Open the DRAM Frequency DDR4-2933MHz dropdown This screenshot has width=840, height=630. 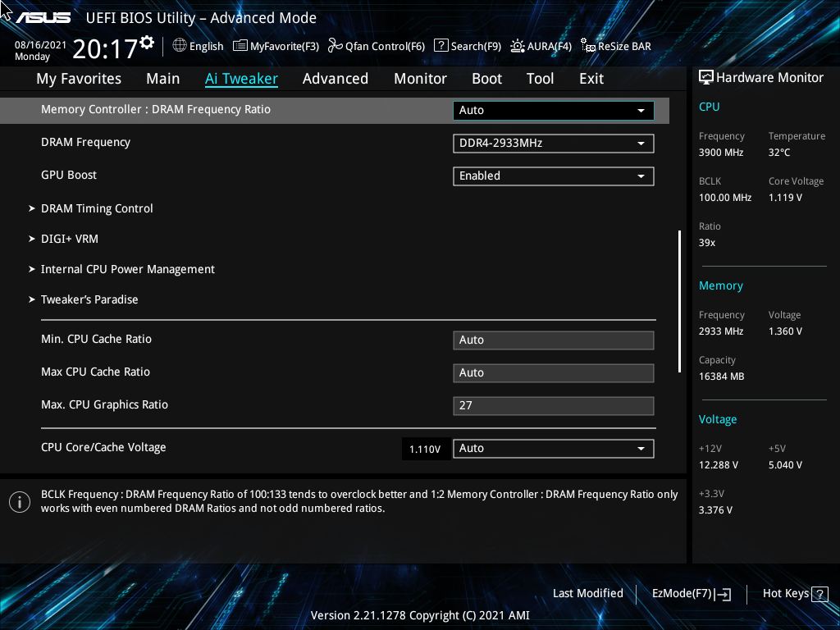pyautogui.click(x=554, y=143)
